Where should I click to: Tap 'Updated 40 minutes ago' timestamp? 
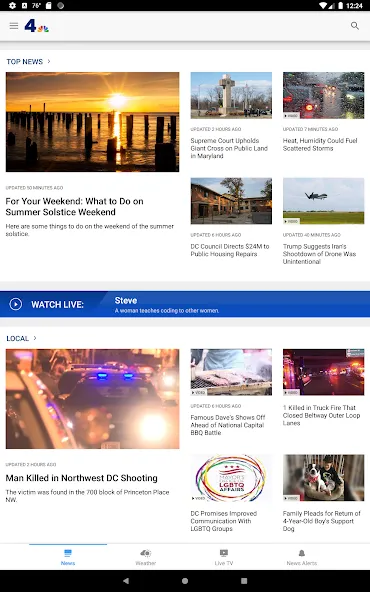tap(312, 235)
